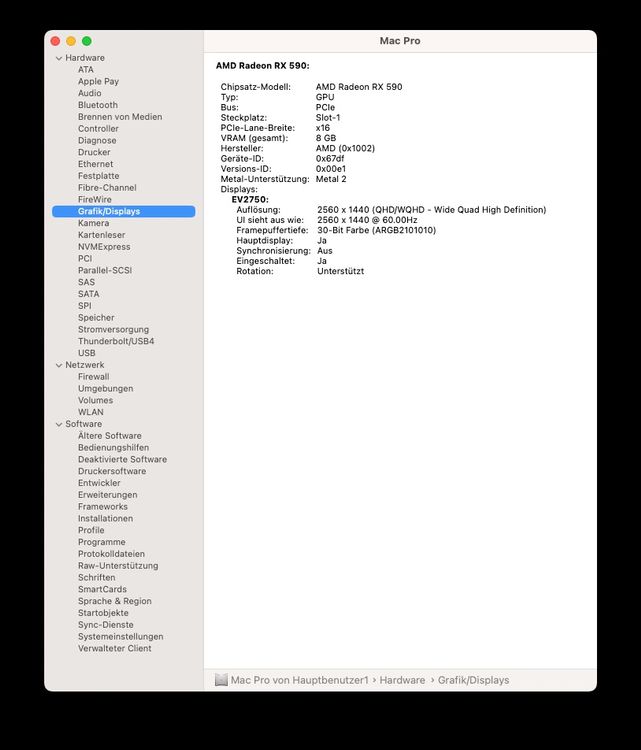This screenshot has height=750, width=641.
Task: Select Brennen von Medien
Action: click(120, 117)
